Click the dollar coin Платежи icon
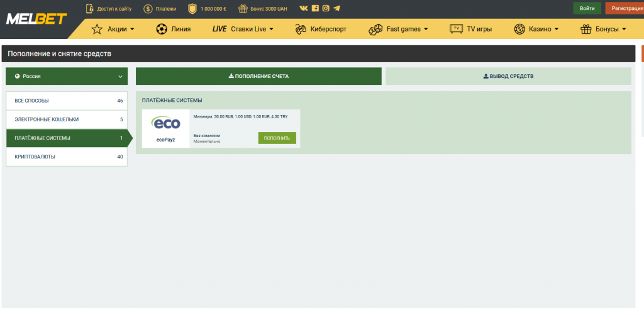Screen dimensions: 644x315 point(148,8)
